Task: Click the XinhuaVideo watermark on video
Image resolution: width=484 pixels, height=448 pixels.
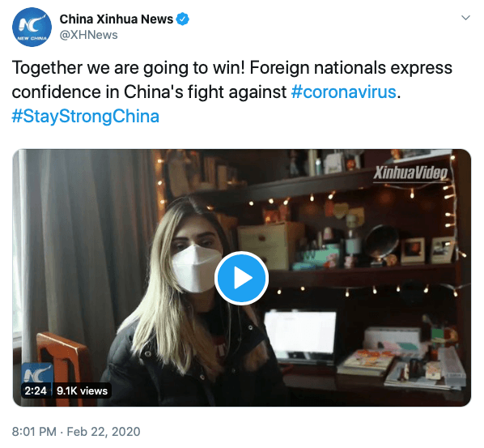Action: (x=410, y=173)
